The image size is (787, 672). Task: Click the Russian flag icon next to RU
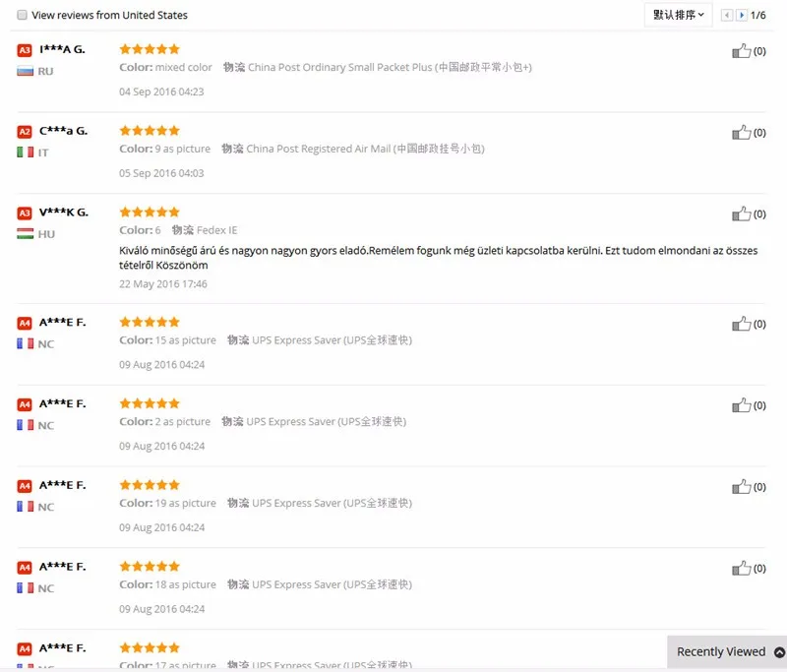pos(26,71)
